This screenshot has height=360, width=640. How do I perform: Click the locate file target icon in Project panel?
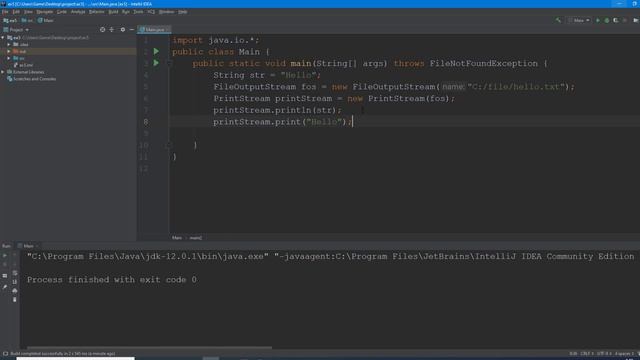(x=102, y=29)
